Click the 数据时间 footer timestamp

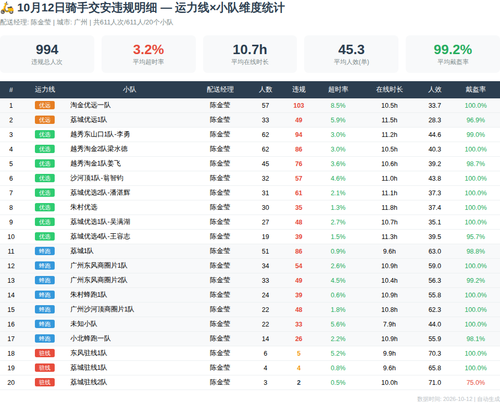point(458,399)
